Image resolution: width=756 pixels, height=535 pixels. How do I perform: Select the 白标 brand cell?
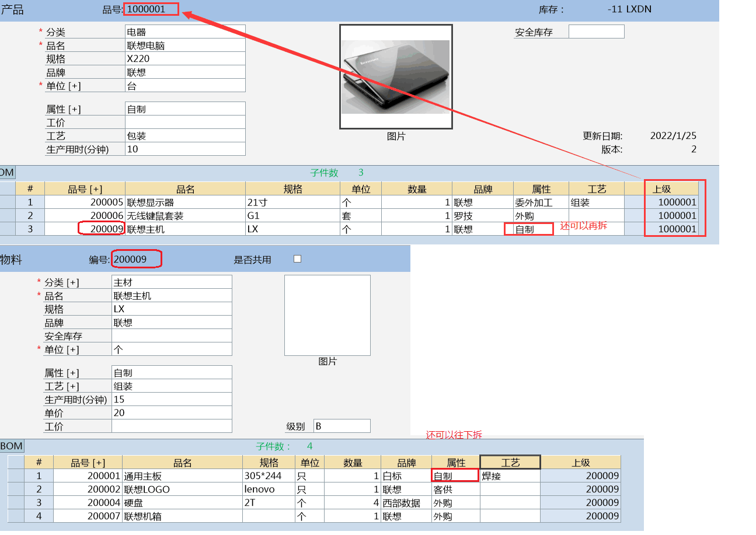tap(406, 476)
